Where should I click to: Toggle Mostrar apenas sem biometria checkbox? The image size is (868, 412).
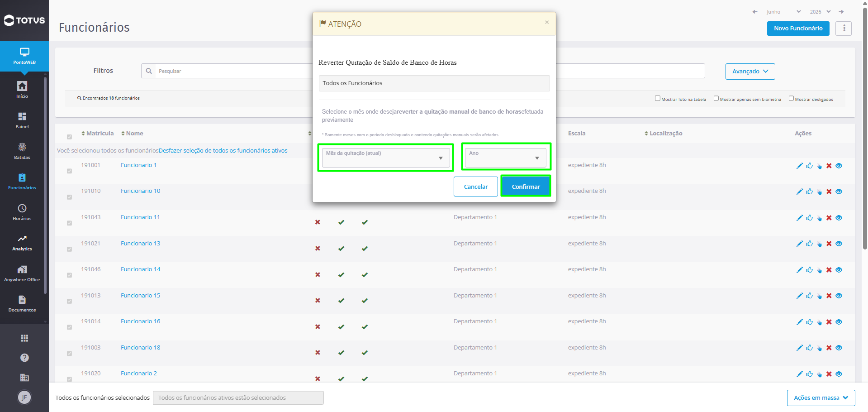pyautogui.click(x=716, y=98)
